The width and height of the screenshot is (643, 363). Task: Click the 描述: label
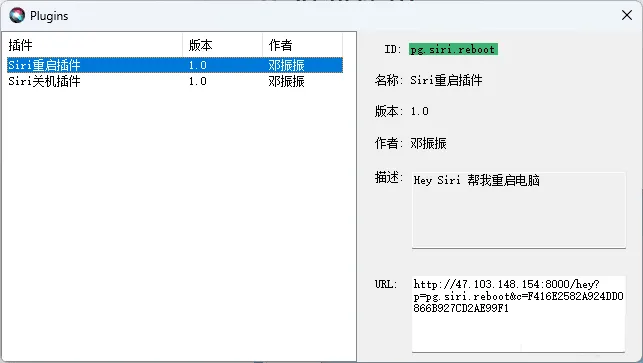(x=389, y=178)
